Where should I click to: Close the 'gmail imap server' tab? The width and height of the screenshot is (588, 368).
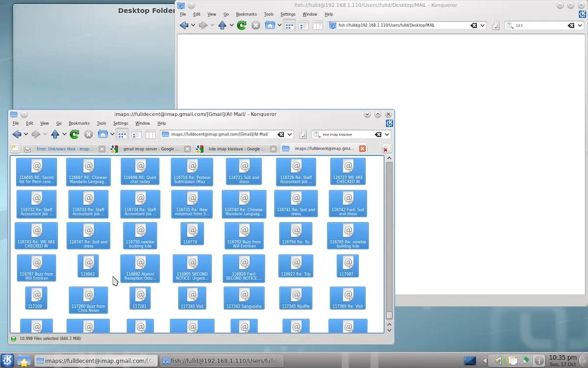(187, 149)
